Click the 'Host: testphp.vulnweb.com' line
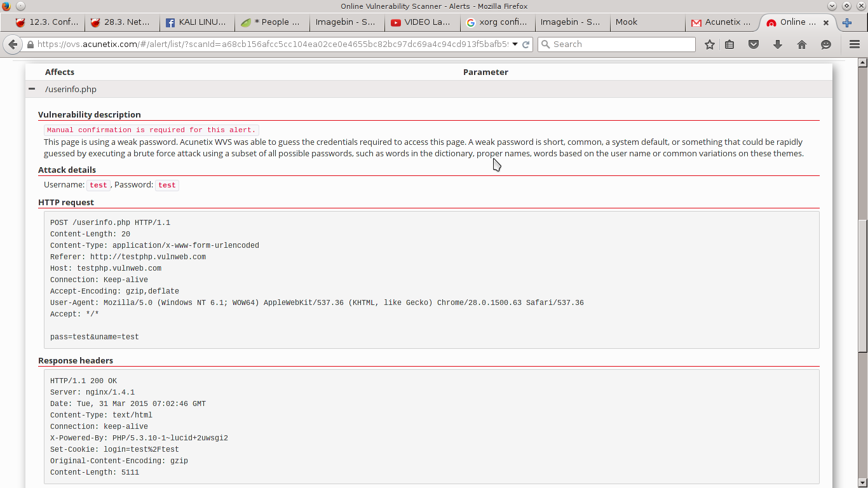 point(106,269)
